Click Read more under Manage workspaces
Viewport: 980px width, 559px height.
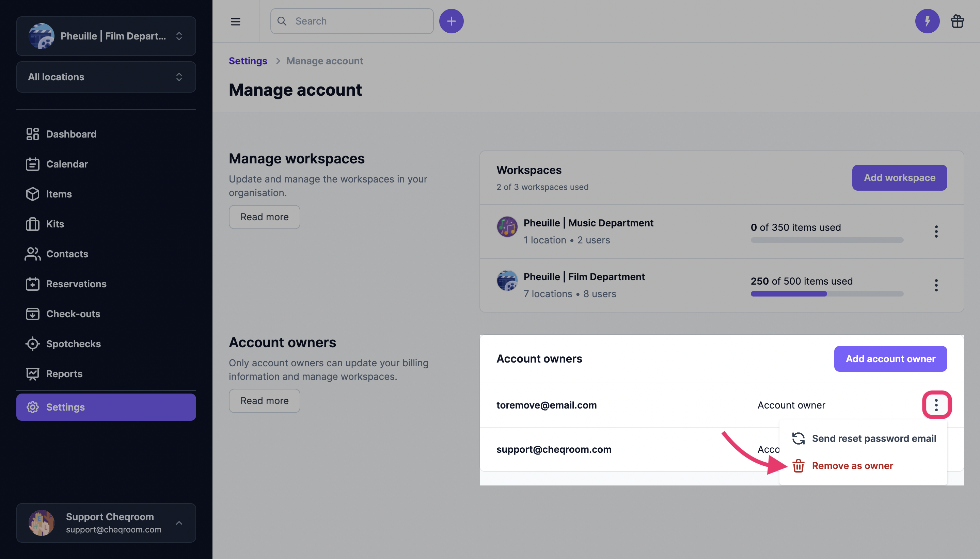(264, 217)
